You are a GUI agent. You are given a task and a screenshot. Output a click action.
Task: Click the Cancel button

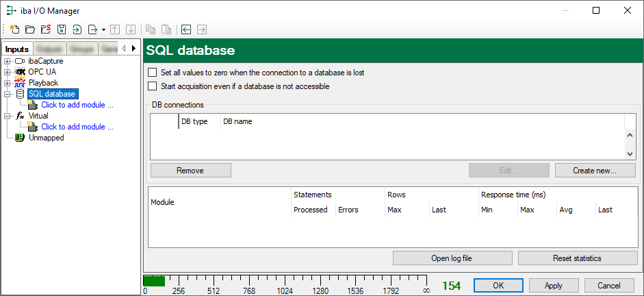609,285
